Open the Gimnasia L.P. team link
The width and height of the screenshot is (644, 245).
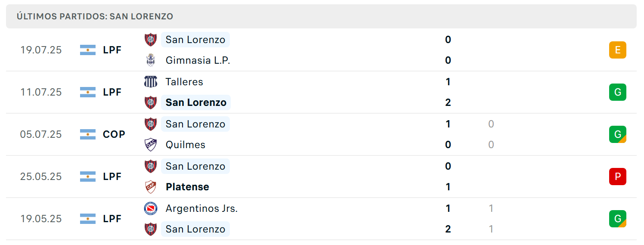point(198,60)
